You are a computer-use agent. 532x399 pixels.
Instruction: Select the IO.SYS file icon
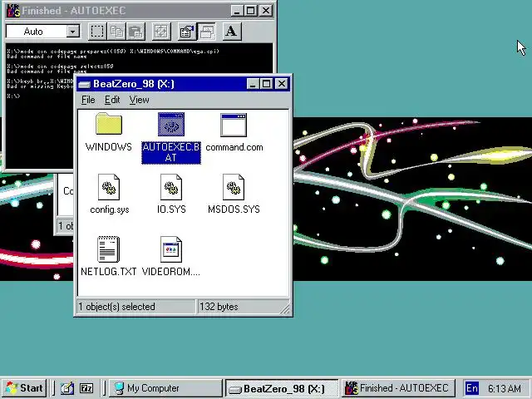click(171, 187)
